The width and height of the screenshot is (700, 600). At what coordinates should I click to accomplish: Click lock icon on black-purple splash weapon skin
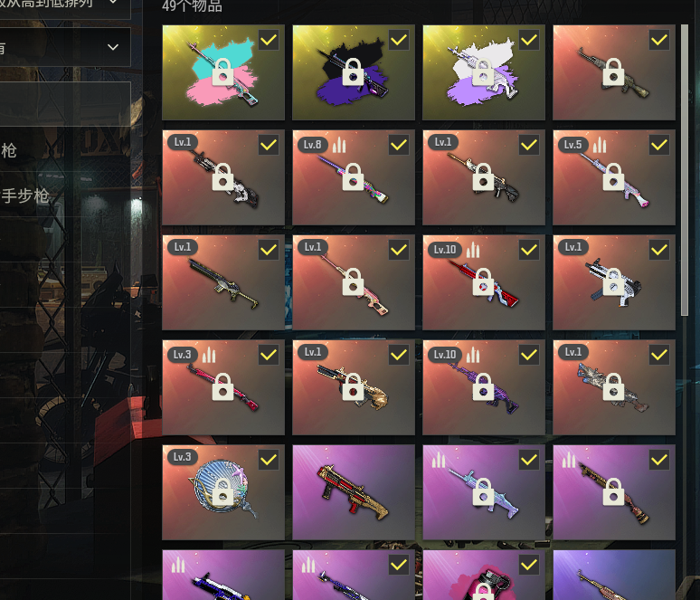[x=353, y=71]
